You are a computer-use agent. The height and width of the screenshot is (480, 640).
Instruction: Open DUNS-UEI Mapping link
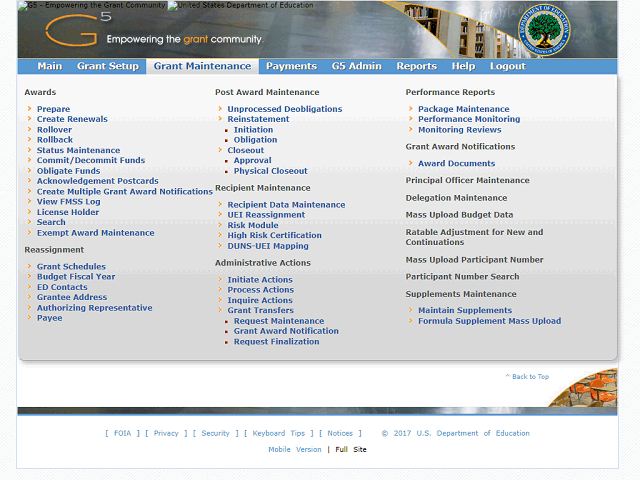tap(268, 246)
